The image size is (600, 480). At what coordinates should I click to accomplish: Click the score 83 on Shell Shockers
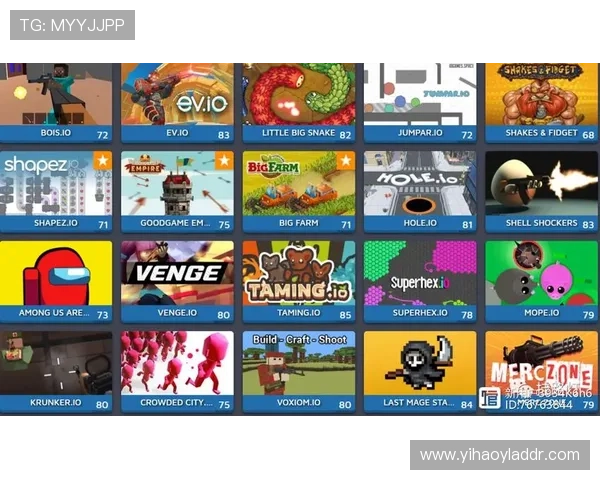[589, 225]
